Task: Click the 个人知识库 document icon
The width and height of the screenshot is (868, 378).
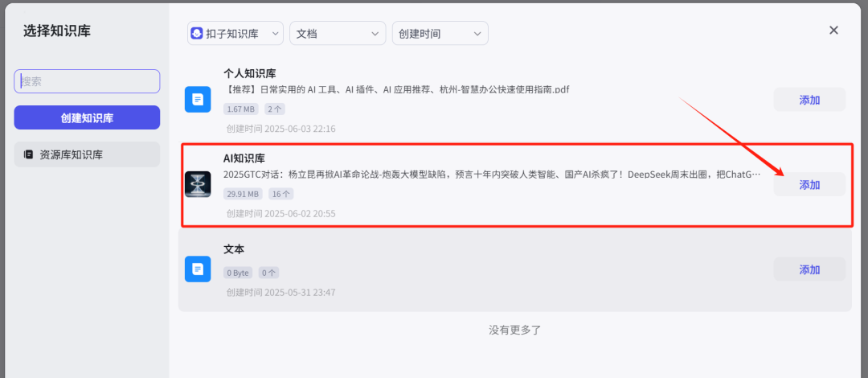Action: coord(198,100)
